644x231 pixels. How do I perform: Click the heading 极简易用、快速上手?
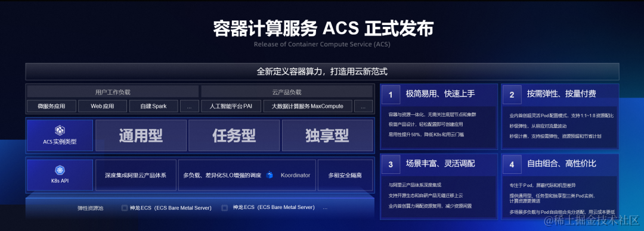click(440, 94)
